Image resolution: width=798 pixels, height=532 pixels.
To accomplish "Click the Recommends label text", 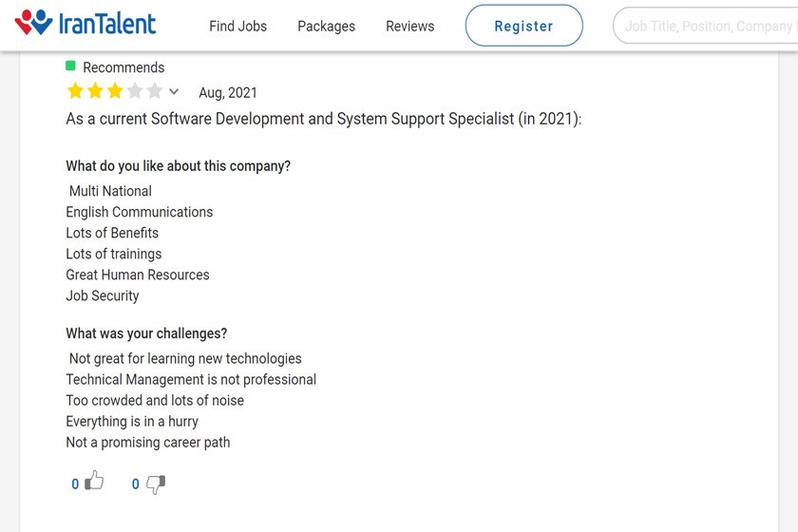I will point(123,67).
